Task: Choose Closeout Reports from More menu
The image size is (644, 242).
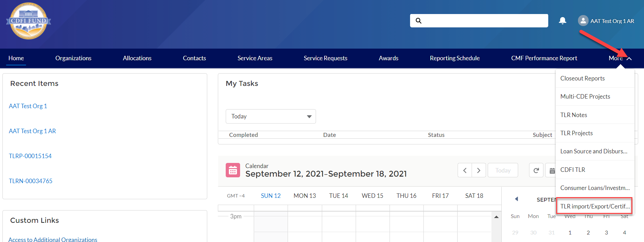Action: [582, 78]
